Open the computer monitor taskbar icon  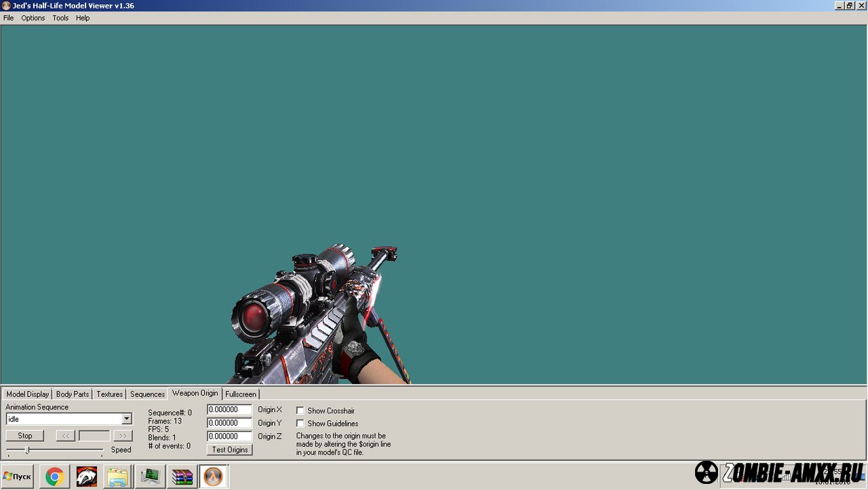tap(150, 477)
